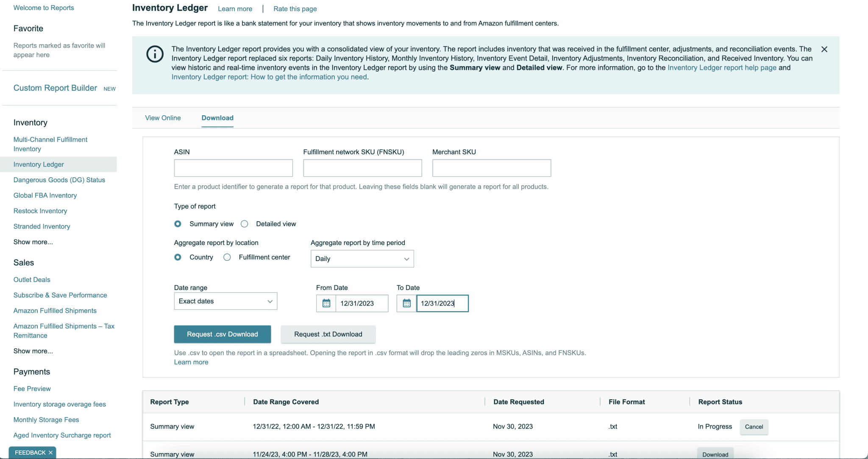
Task: Click inside the ASIN input field
Action: click(233, 168)
